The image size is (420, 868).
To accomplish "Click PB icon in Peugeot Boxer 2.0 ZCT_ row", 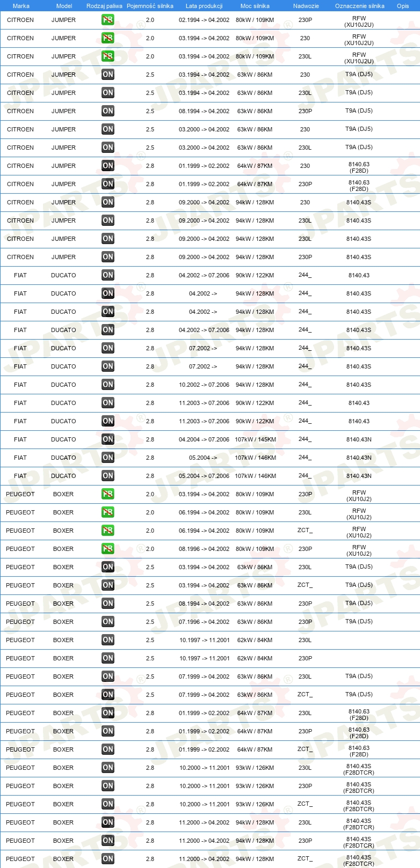I will (x=108, y=531).
